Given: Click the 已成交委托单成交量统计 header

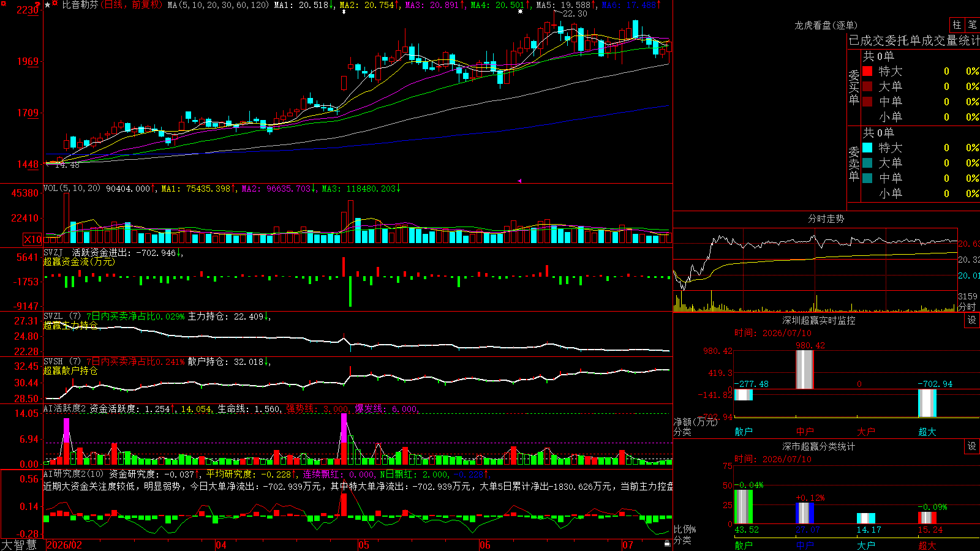Looking at the screenshot, I should 914,40.
